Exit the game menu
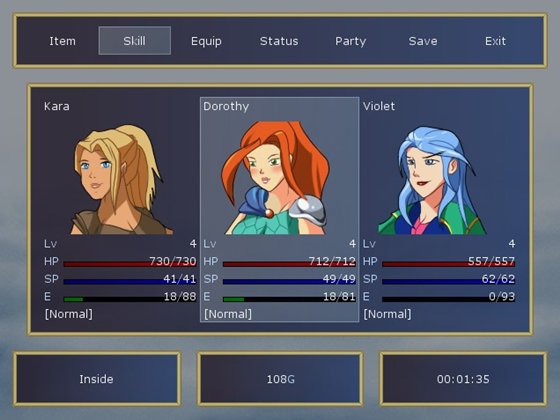This screenshot has width=560, height=420. pos(495,41)
